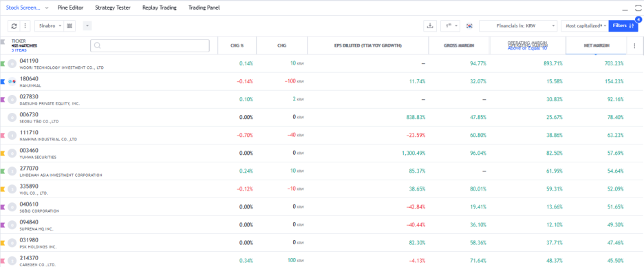Open column set layout icon next to Sinabro
Image resolution: width=644 pixels, height=267 pixels.
[69, 26]
